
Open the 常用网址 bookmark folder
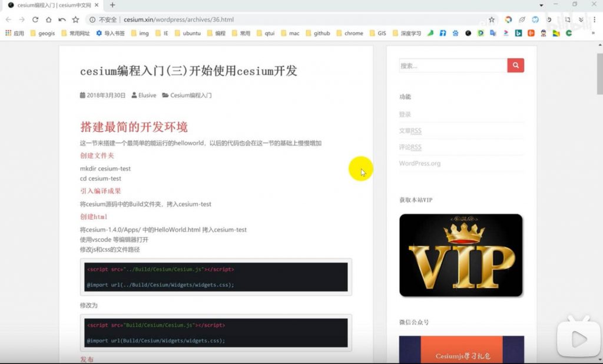[x=75, y=34]
